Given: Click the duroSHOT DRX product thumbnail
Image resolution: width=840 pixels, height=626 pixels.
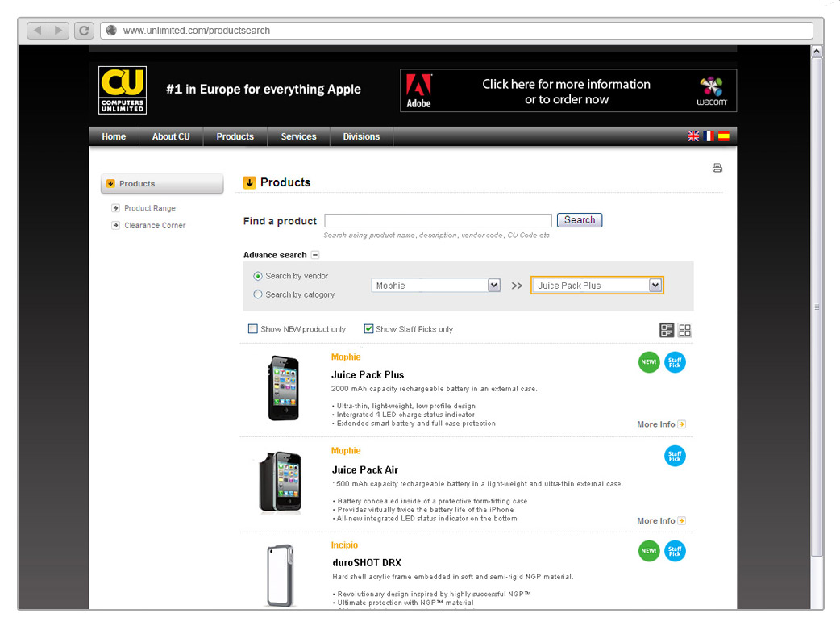Looking at the screenshot, I should tap(281, 576).
